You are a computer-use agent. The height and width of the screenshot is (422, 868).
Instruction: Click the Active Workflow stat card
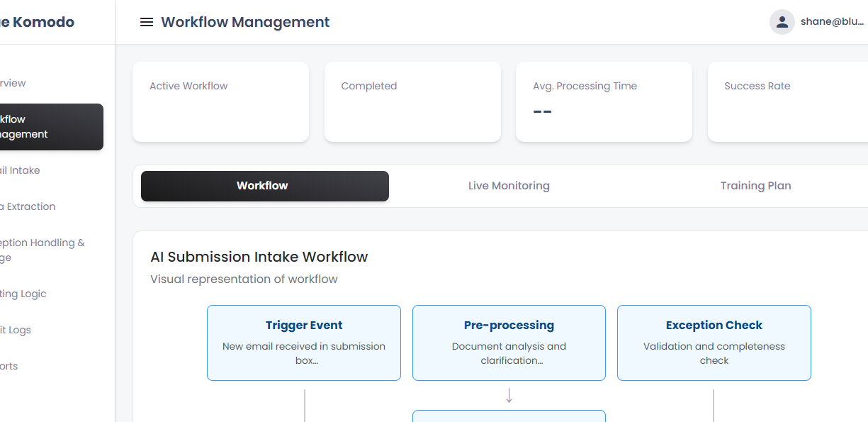click(x=220, y=101)
